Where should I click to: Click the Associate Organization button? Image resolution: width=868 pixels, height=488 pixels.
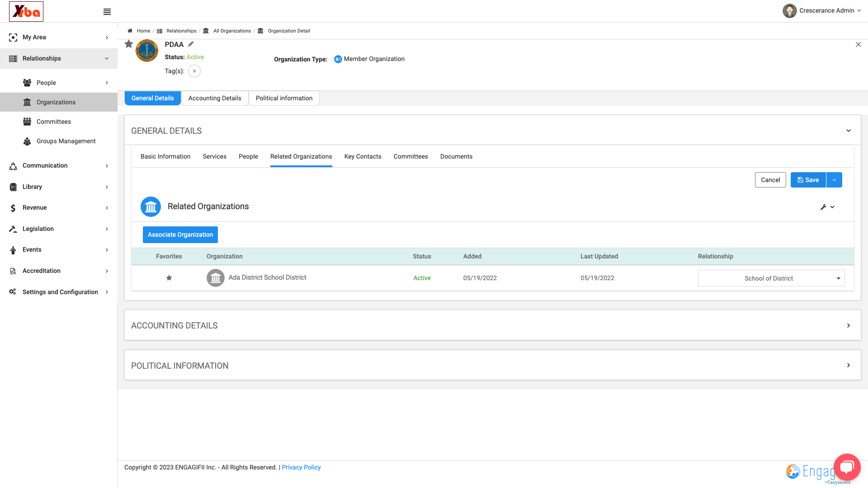180,235
